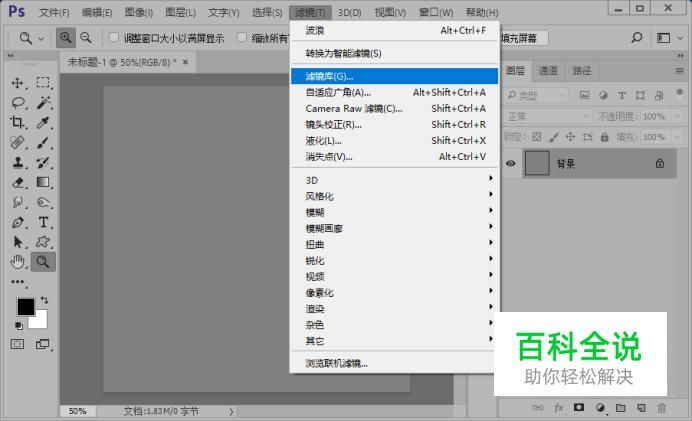
Task: Choose Filter Gallery (滤镜库) menu item
Action: 395,76
